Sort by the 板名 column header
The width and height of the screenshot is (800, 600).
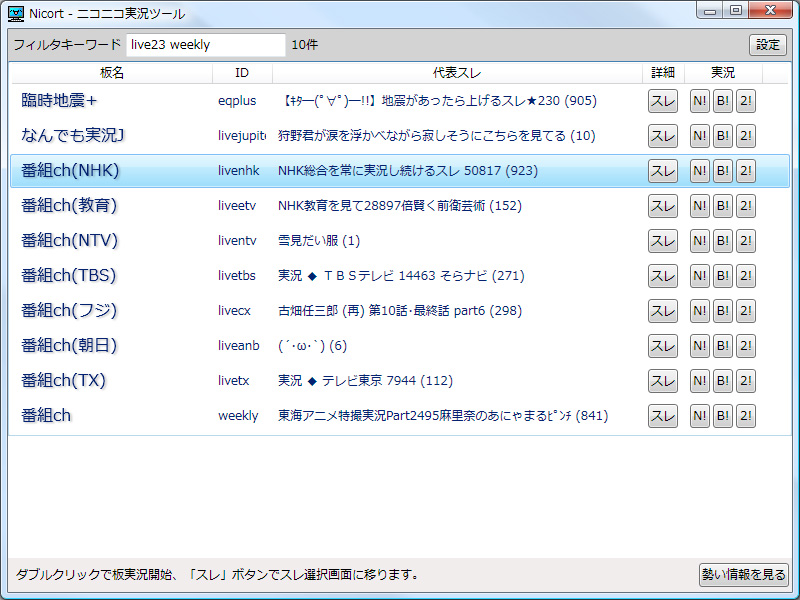coord(112,73)
